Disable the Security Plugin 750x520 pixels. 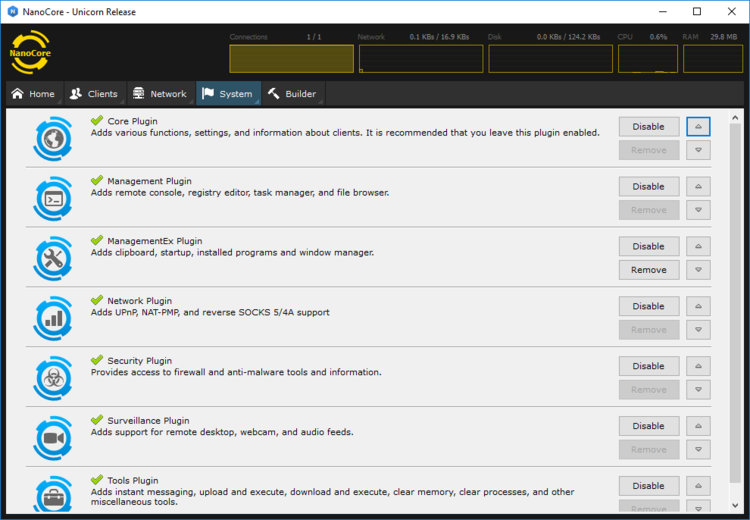(649, 366)
